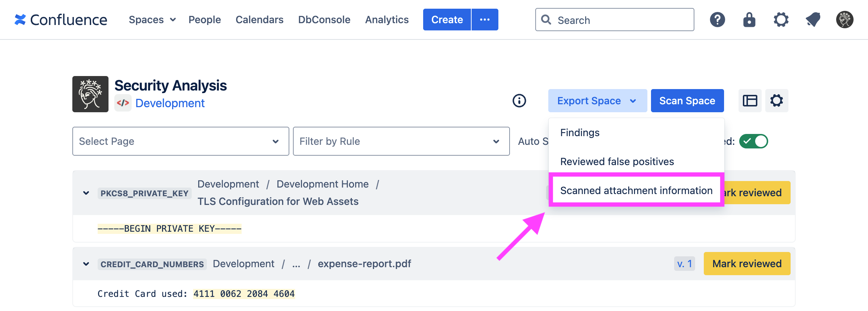Viewport: 868px width, 311px height.
Task: Expand the Spaces menu
Action: (152, 20)
